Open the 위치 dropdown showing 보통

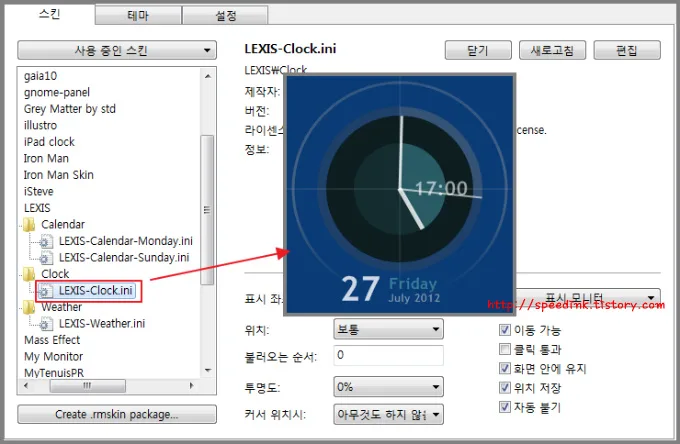388,330
